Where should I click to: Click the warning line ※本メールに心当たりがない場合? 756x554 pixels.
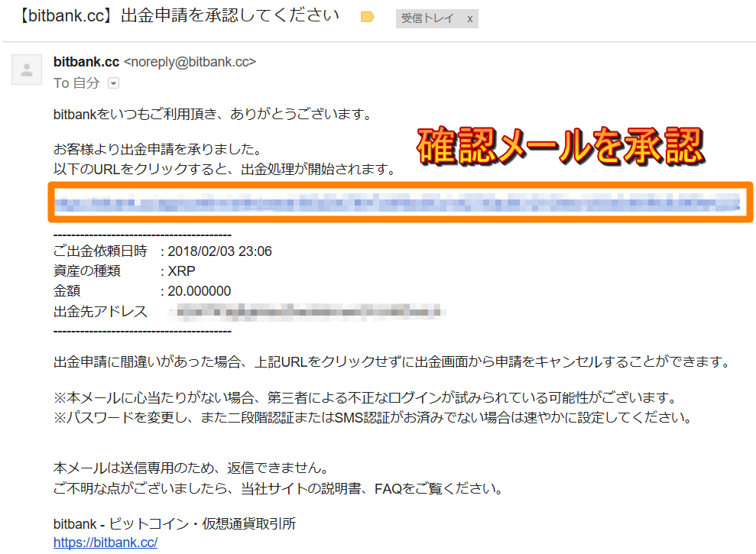coord(366,398)
